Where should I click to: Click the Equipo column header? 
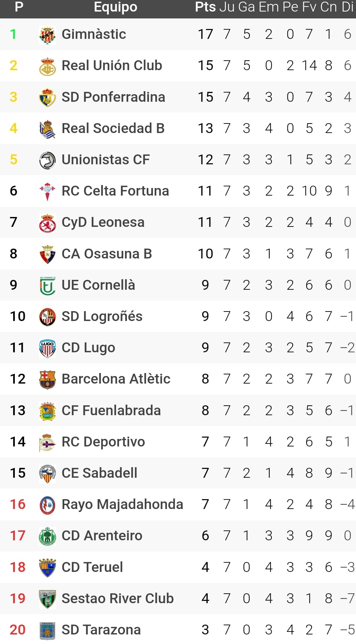pos(115,7)
